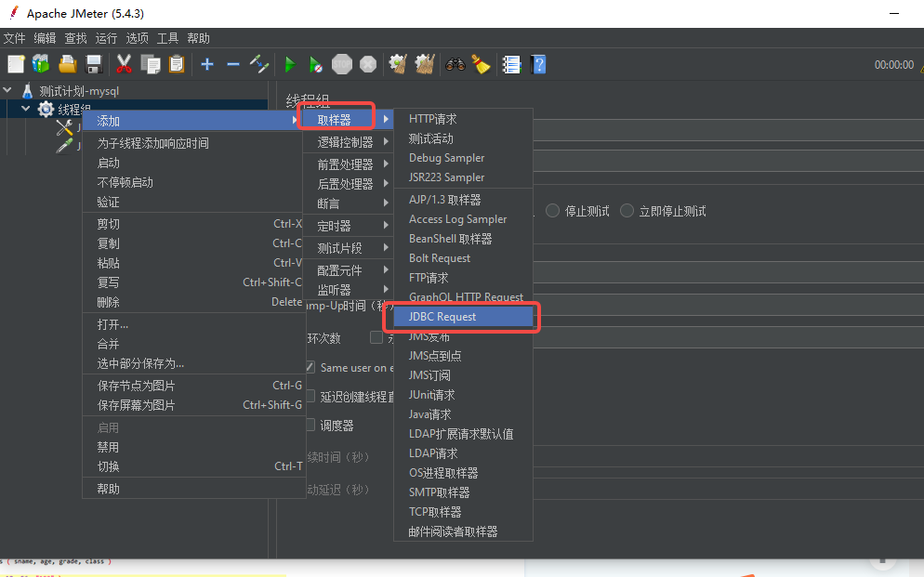Expand the 定时器 submenu
The height and width of the screenshot is (577, 924).
pyautogui.click(x=348, y=226)
